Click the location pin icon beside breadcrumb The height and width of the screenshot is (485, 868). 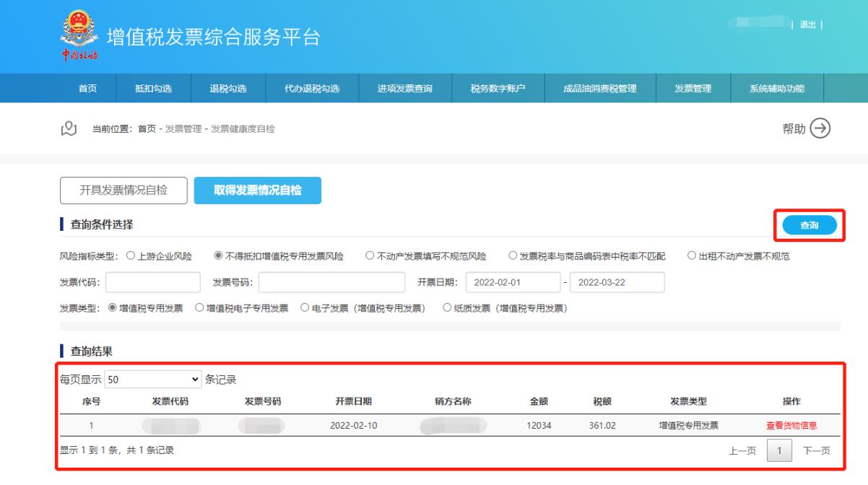coord(69,128)
